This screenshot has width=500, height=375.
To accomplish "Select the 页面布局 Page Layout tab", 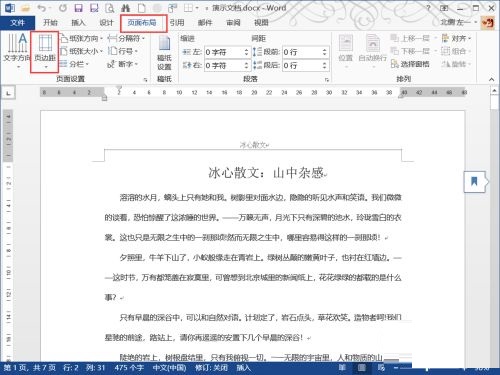I will [142, 22].
